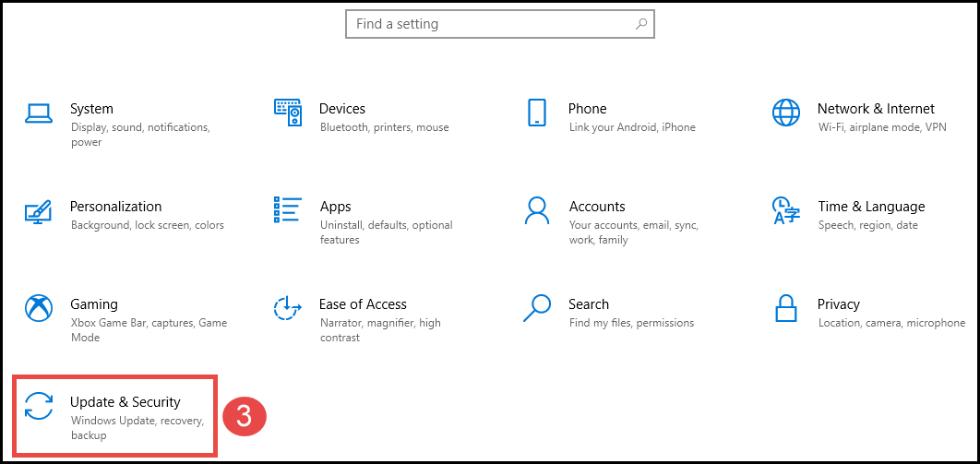Screen dimensions: 980x464
Task: Click the System laptop icon
Action: coord(38,113)
